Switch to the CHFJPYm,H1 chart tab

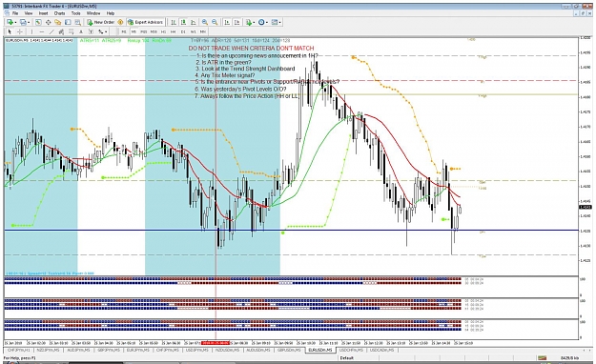point(19,350)
